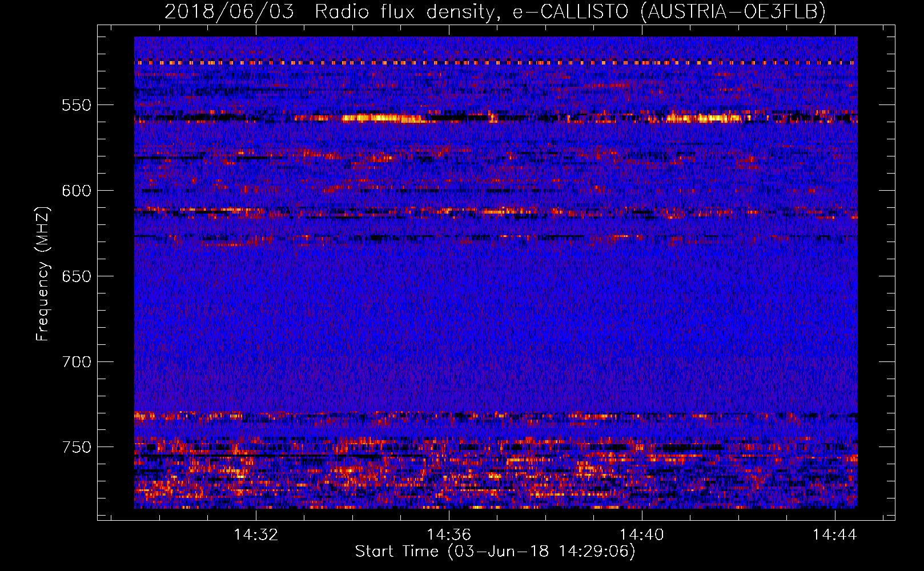This screenshot has width=924, height=571.
Task: Select the 14:40 time axis label
Action: pyautogui.click(x=642, y=534)
